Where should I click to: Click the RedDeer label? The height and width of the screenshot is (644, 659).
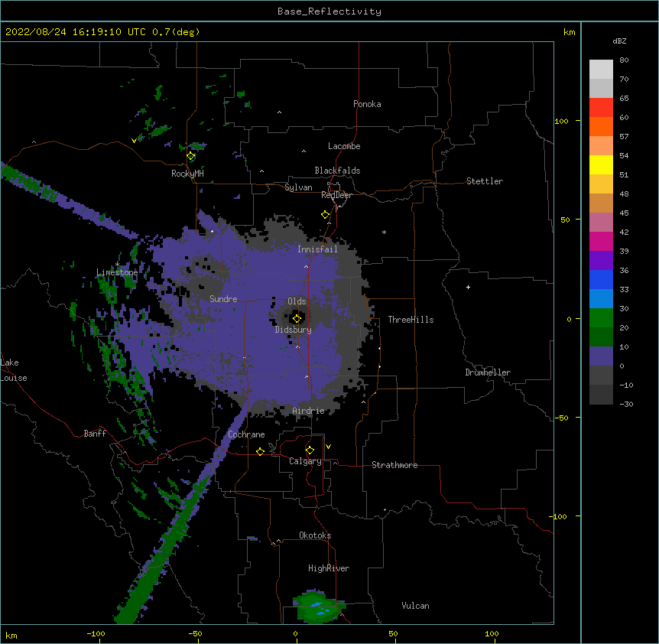pyautogui.click(x=336, y=195)
